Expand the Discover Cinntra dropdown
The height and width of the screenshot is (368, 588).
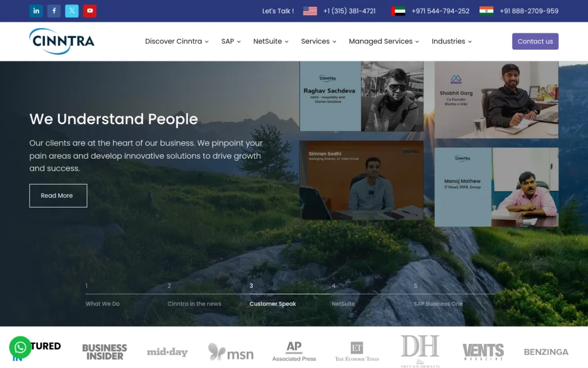pos(177,41)
